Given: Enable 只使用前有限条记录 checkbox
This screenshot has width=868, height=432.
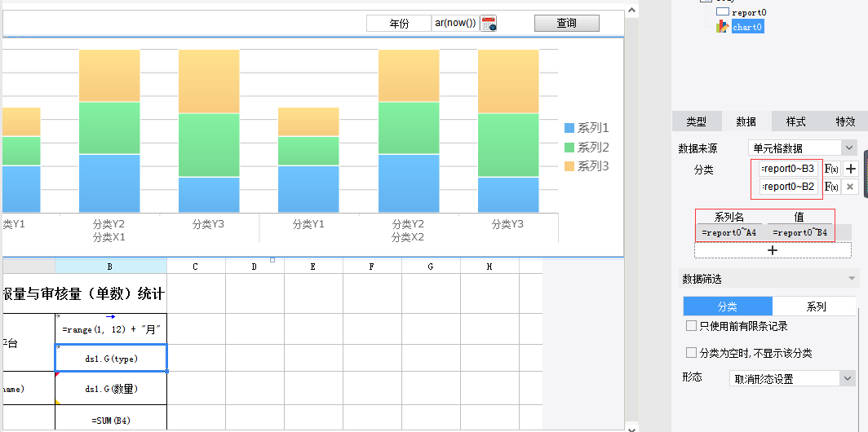Looking at the screenshot, I should [691, 326].
